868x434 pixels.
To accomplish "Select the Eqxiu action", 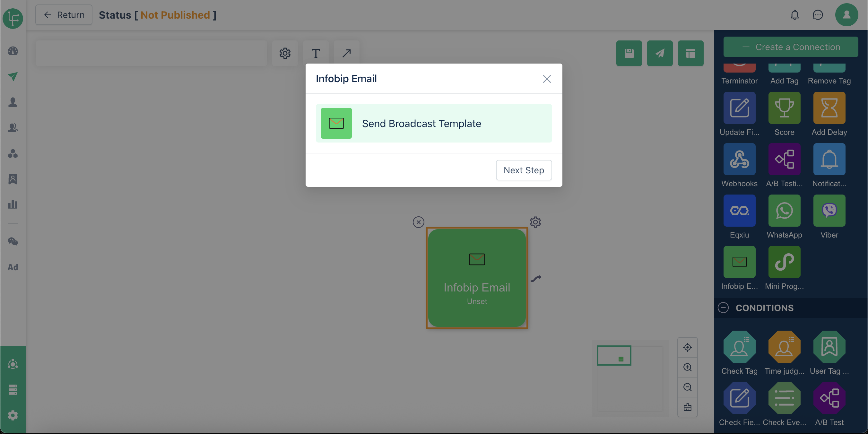I will (x=739, y=211).
